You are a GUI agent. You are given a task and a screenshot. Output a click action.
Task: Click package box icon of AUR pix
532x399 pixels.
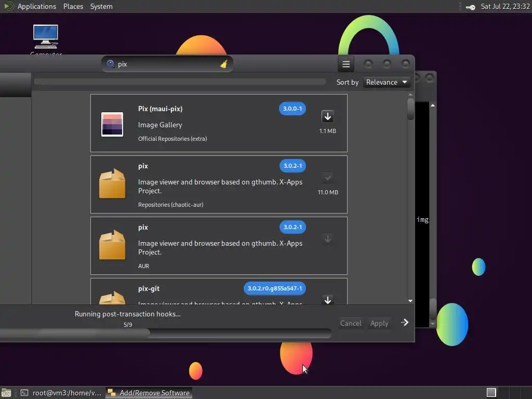point(112,245)
